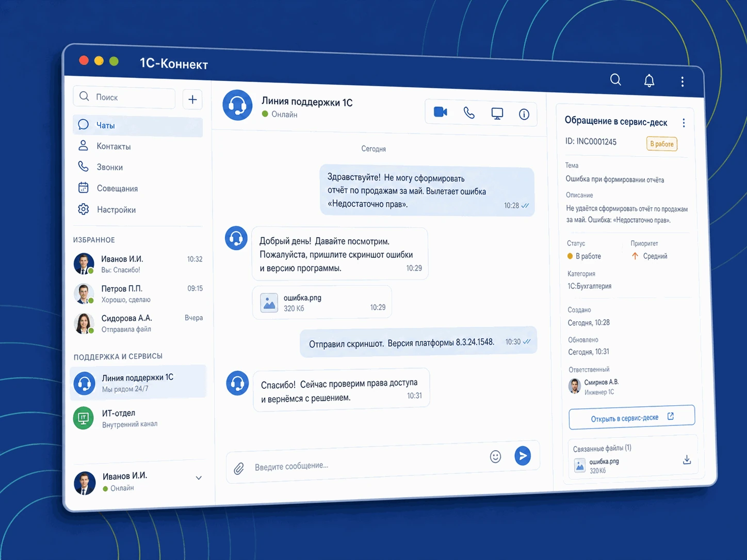Click the Поиск search field

click(x=124, y=97)
